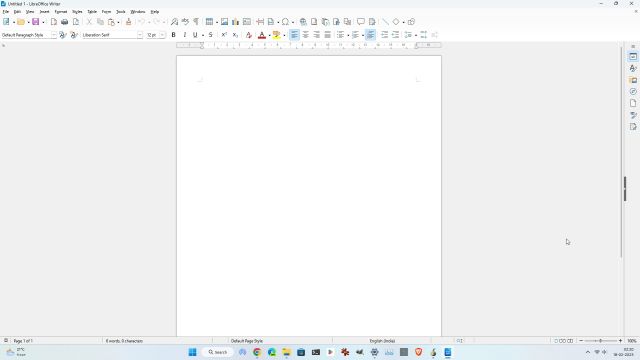Open the Navigator panel in sidebar

(x=633, y=91)
